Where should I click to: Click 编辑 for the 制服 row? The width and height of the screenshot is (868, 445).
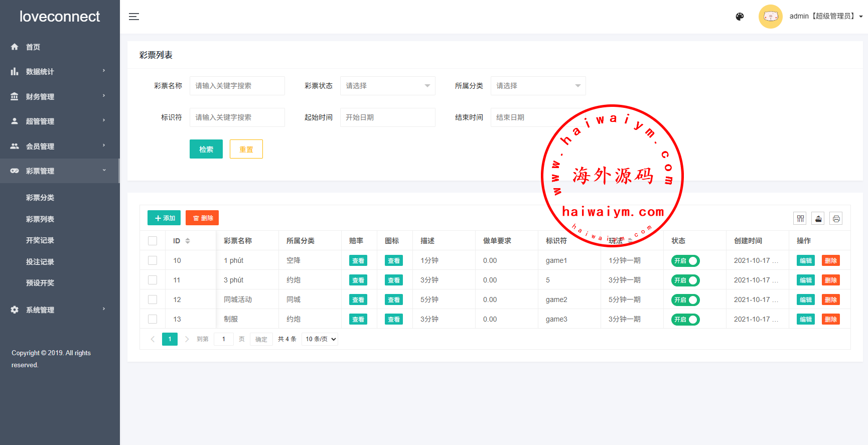tap(805, 320)
